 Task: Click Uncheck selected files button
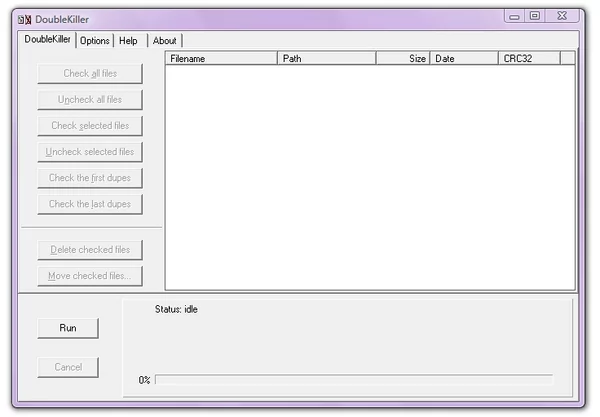(x=90, y=152)
